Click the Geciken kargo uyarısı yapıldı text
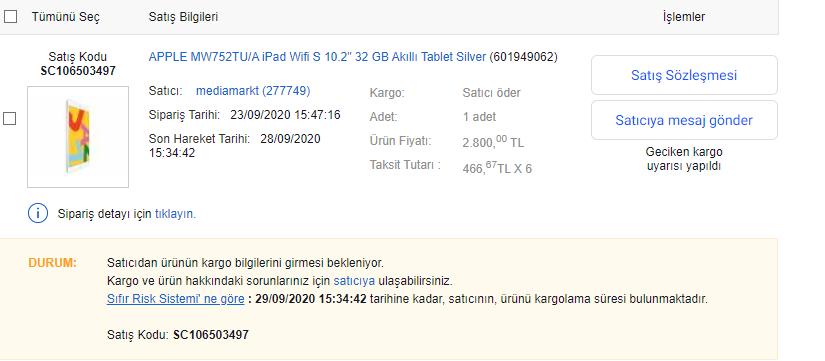 [x=684, y=159]
